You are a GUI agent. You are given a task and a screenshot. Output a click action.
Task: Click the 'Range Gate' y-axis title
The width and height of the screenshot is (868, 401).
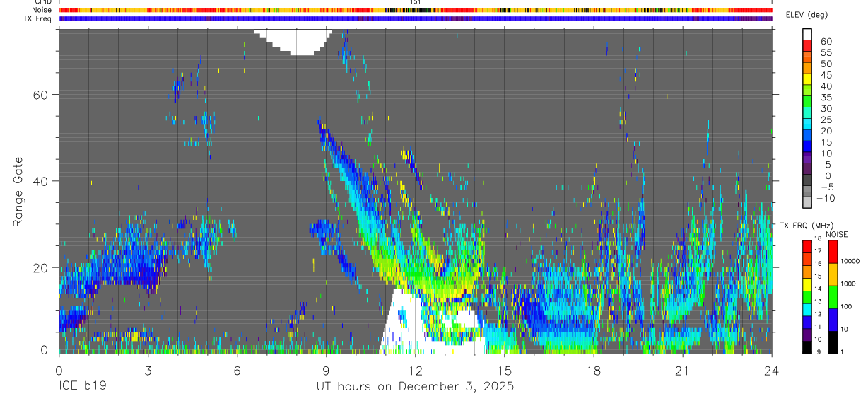tap(18, 192)
